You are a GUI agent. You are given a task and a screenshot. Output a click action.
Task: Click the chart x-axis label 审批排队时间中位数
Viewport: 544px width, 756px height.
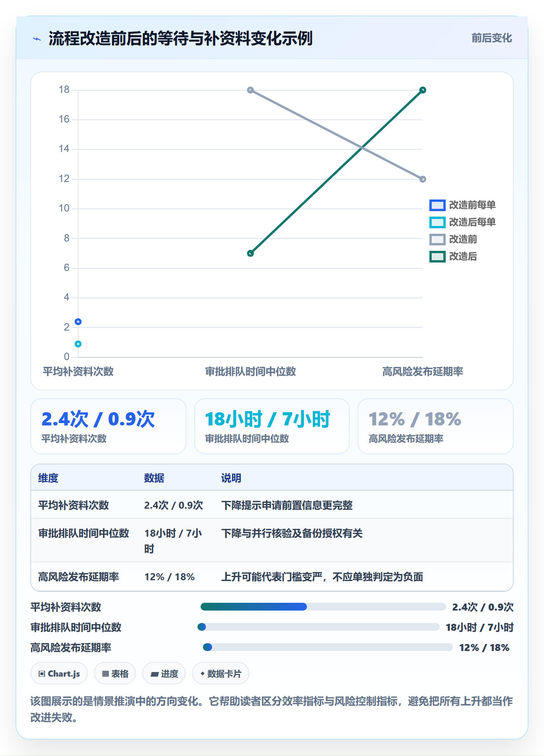(251, 371)
